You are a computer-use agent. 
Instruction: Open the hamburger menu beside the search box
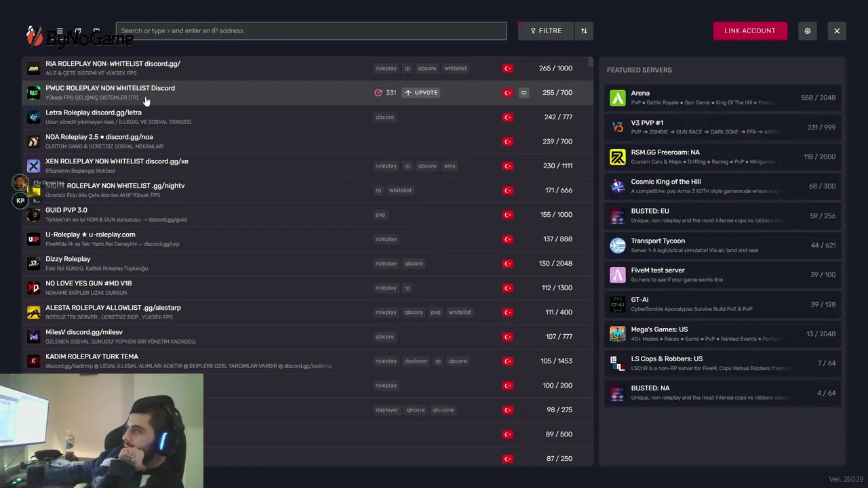60,31
